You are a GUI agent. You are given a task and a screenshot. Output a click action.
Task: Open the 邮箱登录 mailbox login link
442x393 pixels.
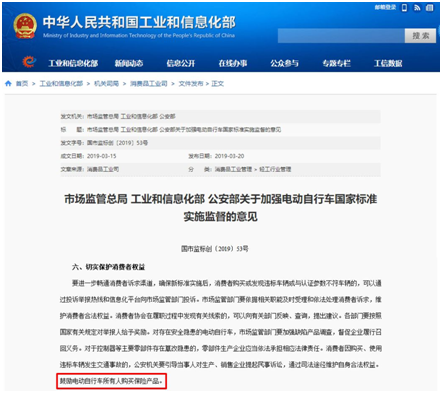point(385,7)
